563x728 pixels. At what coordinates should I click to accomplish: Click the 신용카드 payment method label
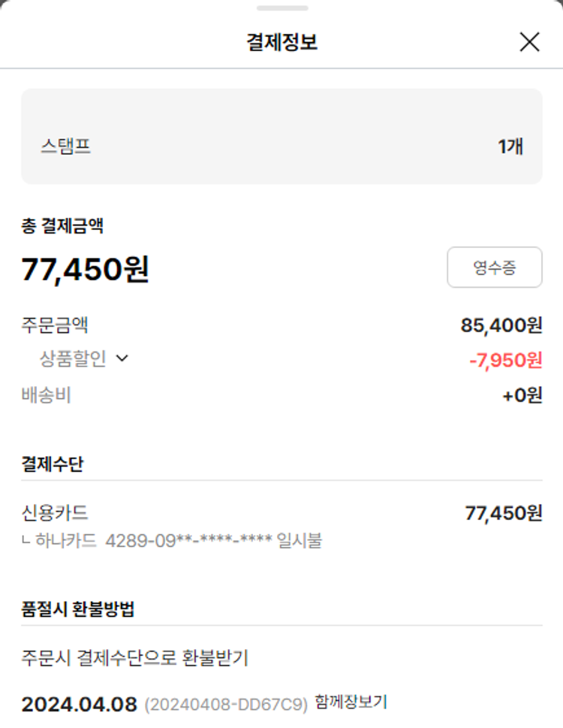55,513
